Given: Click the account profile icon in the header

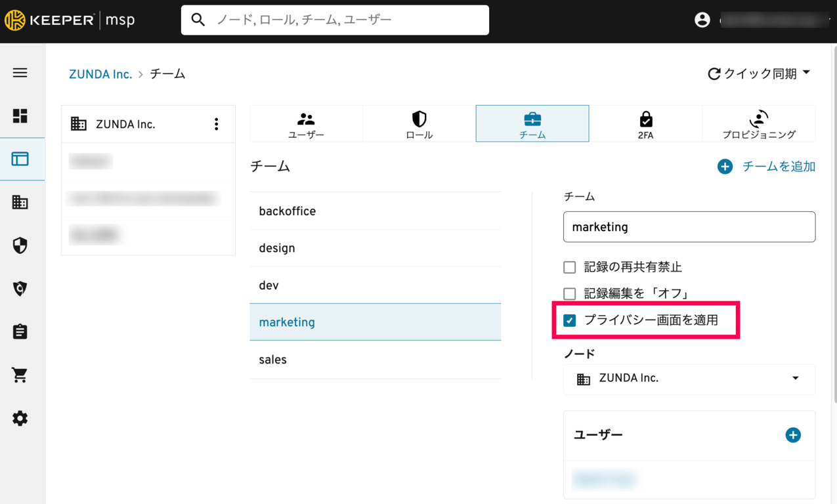Looking at the screenshot, I should [x=702, y=20].
